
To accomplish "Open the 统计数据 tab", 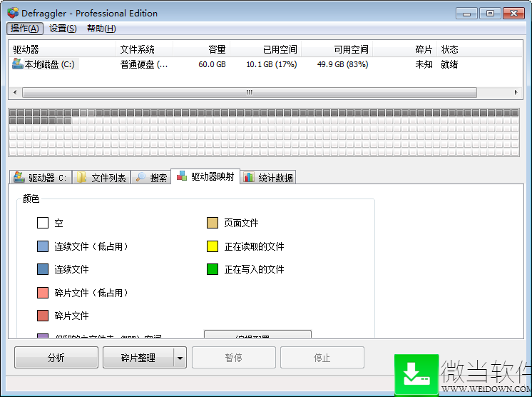I will 268,177.
